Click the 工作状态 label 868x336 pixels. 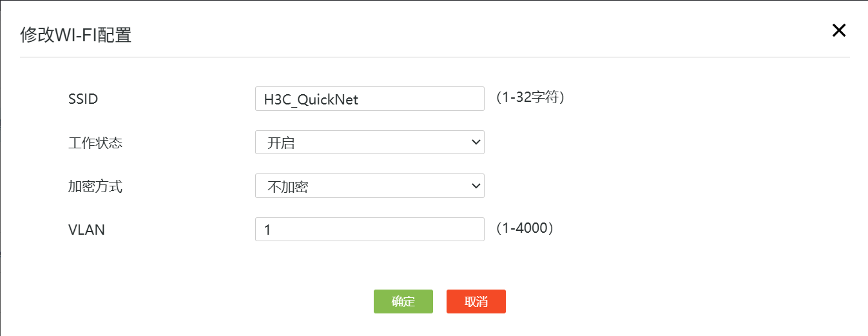(x=95, y=143)
